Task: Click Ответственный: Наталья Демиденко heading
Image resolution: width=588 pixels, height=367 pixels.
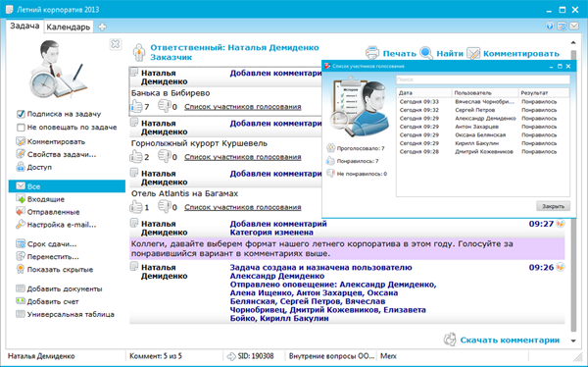Action: point(234,48)
